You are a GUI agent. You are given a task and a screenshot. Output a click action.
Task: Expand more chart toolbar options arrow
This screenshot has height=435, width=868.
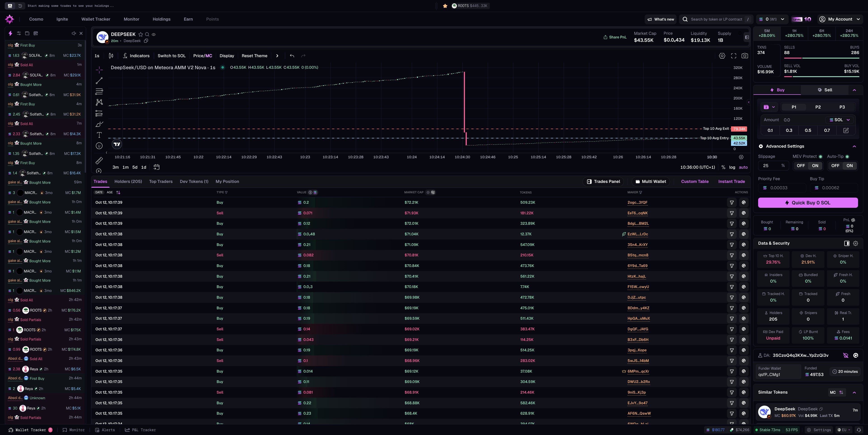(277, 56)
